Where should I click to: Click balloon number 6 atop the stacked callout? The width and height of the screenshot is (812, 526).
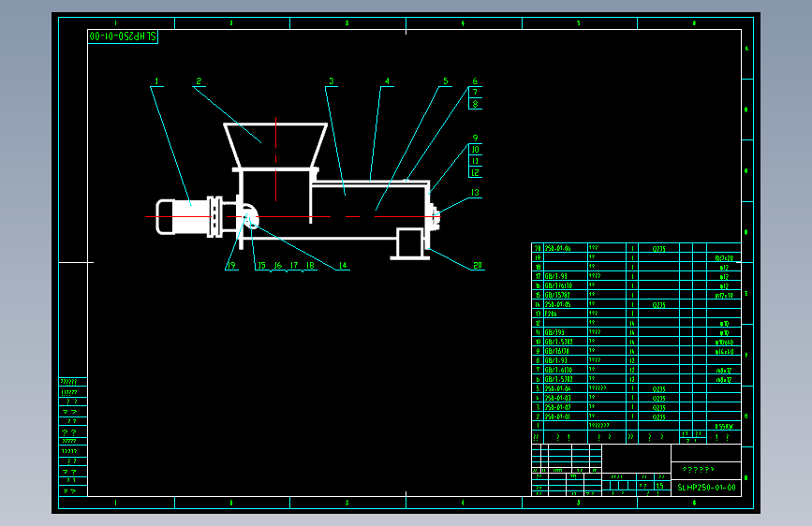(x=475, y=81)
